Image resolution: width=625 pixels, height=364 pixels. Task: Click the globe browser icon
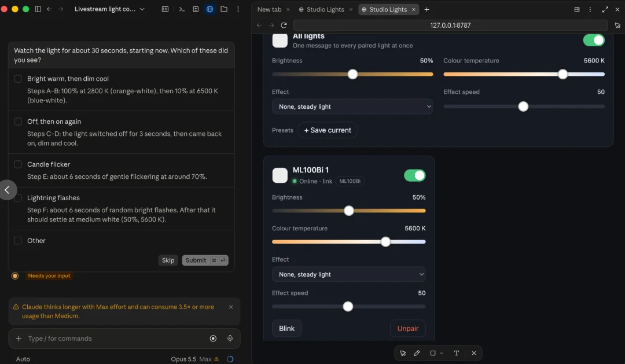[x=209, y=9]
